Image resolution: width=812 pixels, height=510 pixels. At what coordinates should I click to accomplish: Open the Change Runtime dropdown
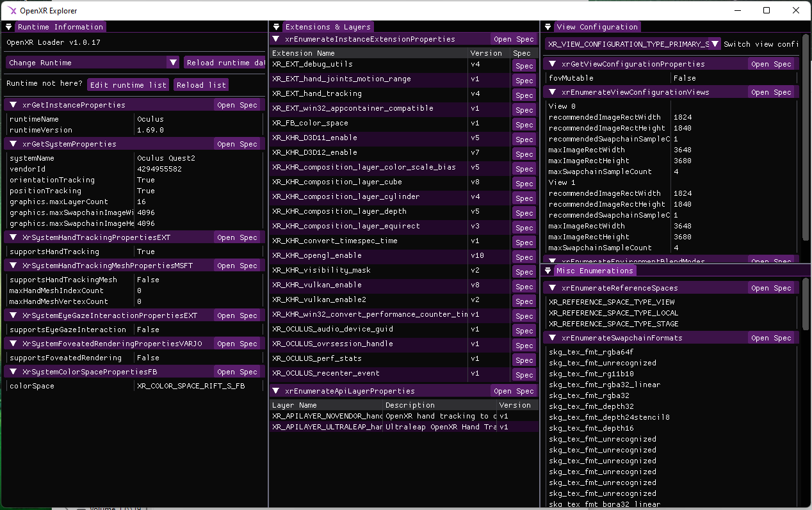click(173, 63)
